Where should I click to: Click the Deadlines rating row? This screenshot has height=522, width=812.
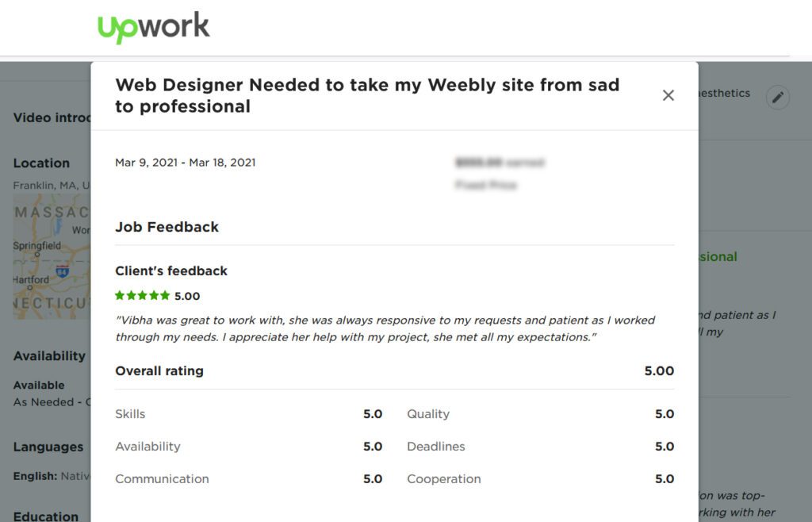pos(540,447)
